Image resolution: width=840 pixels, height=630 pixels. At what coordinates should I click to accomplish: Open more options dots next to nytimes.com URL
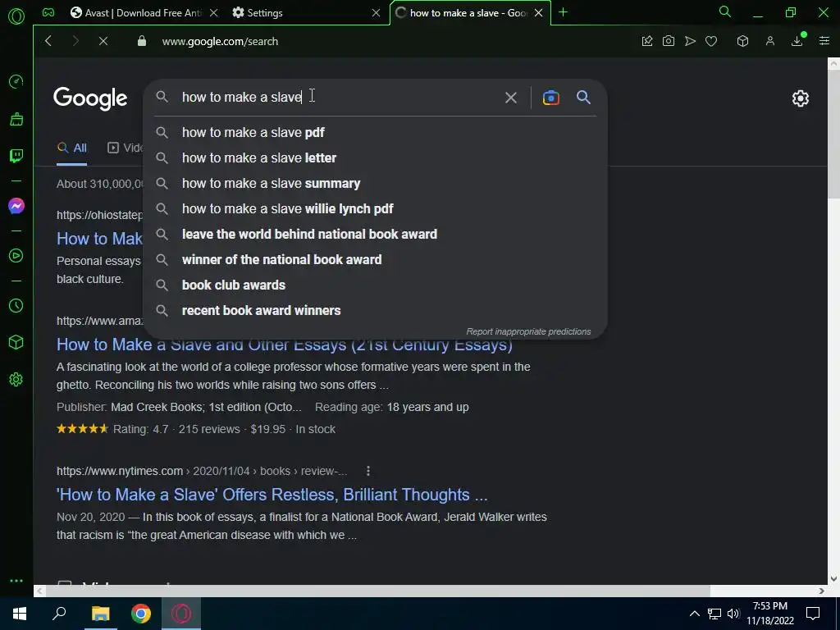tap(368, 471)
